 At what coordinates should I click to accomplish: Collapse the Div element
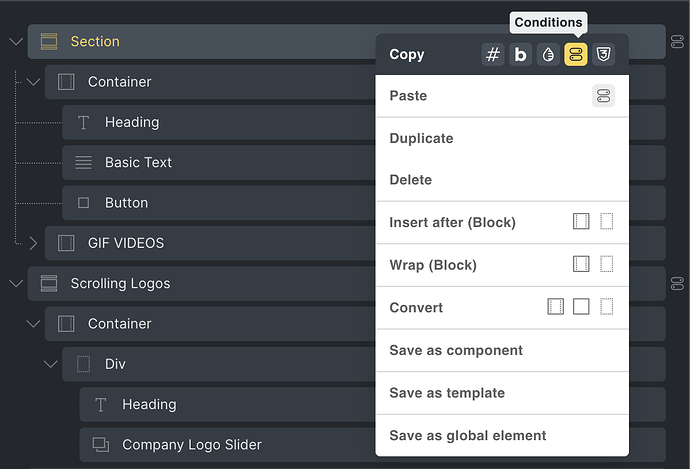(x=50, y=364)
